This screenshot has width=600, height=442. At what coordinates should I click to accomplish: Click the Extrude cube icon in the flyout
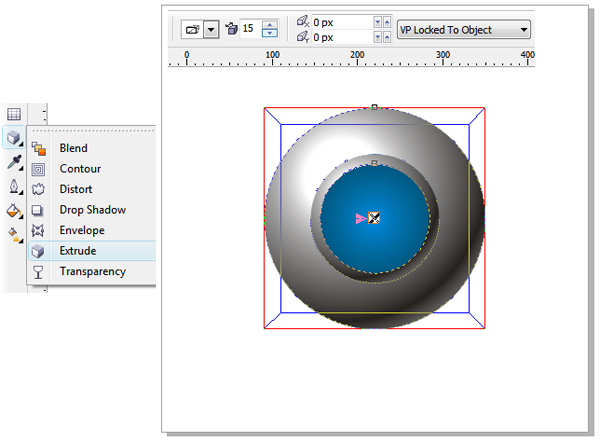click(38, 251)
